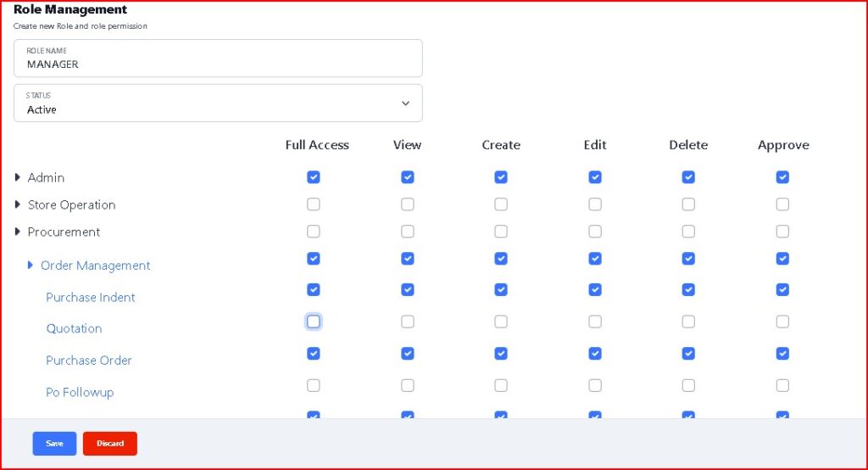Uncheck Edit for Purchase Indent
The width and height of the screenshot is (868, 470).
595,289
